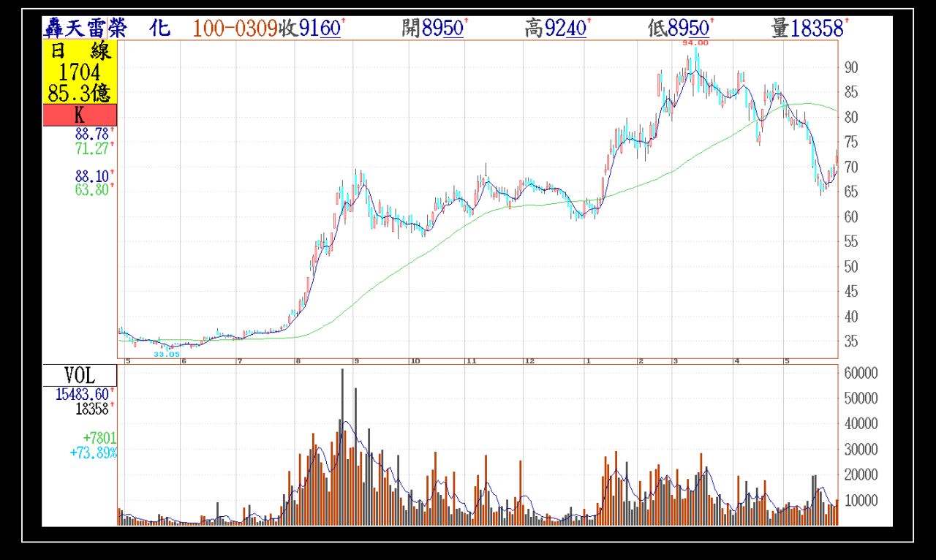Click the stock code 1704
Image resolution: width=936 pixels, height=560 pixels.
click(80, 72)
